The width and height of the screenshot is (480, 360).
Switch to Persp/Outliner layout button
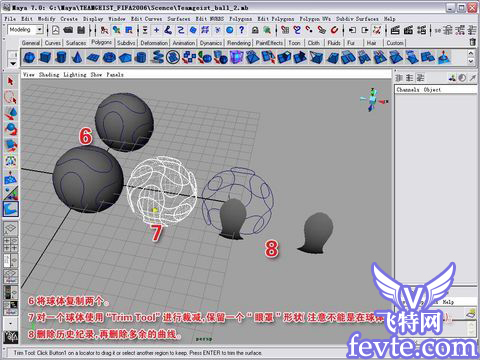[10, 260]
